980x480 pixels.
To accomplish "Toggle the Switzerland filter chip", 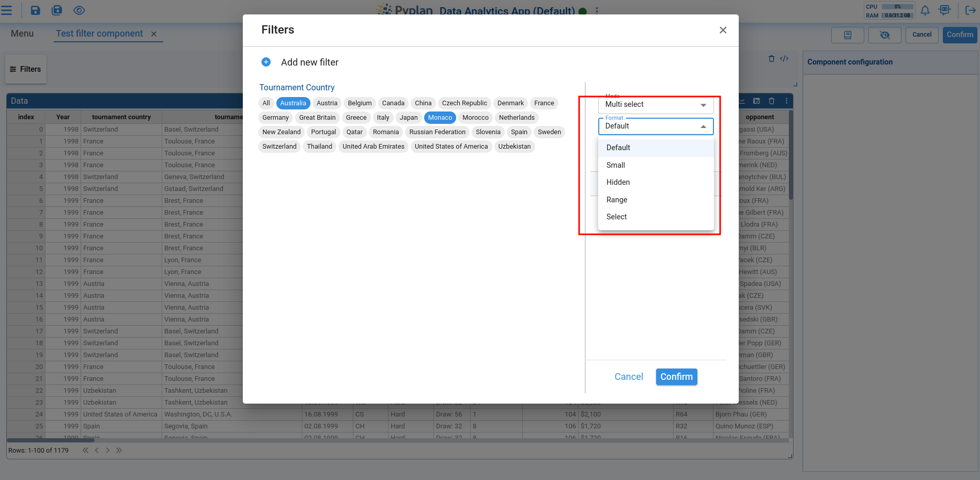I will [279, 147].
